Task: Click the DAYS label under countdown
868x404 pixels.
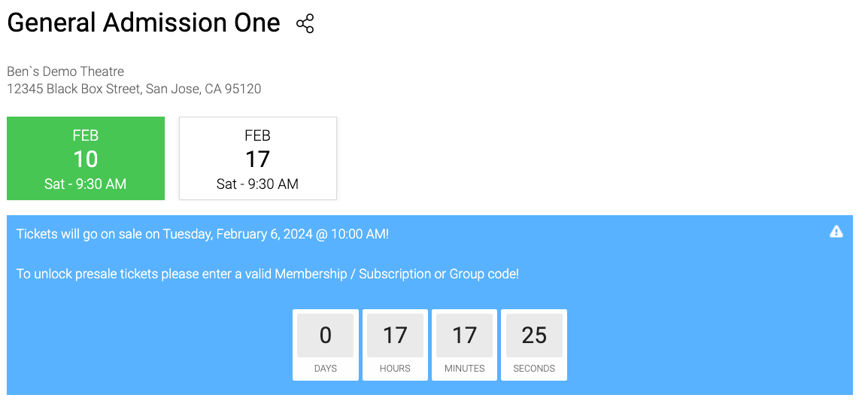Action: pos(326,369)
